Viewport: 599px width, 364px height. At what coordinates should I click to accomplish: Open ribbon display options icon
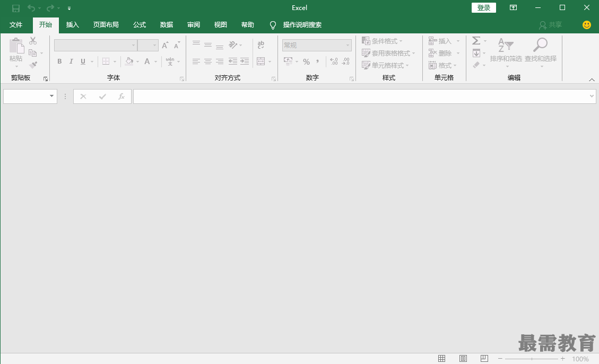click(514, 7)
